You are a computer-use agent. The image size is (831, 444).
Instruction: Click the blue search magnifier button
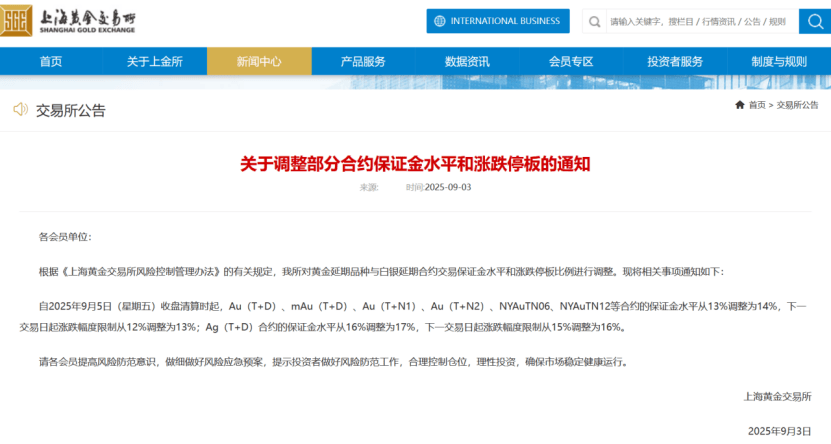pos(815,21)
